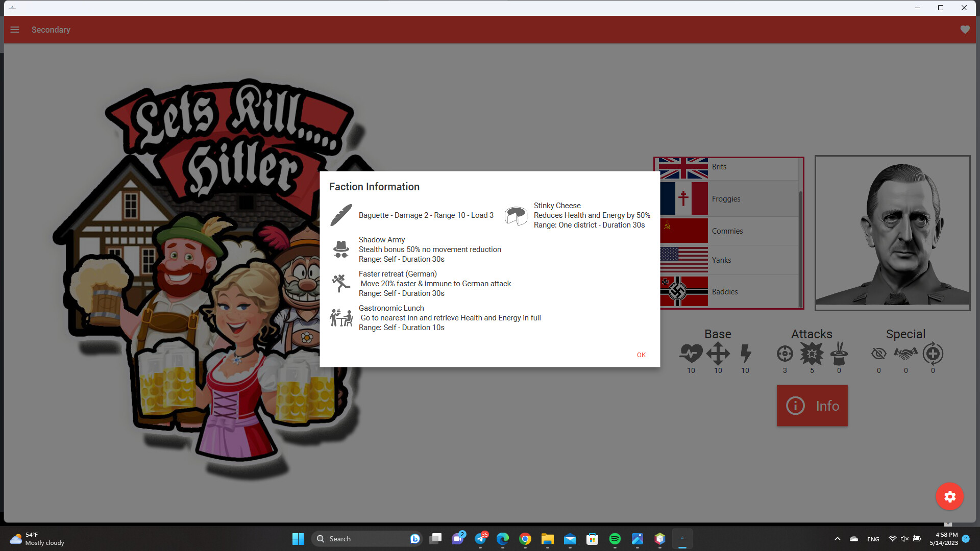Viewport: 980px width, 551px height.
Task: Open the ENG language selector
Action: pyautogui.click(x=873, y=538)
